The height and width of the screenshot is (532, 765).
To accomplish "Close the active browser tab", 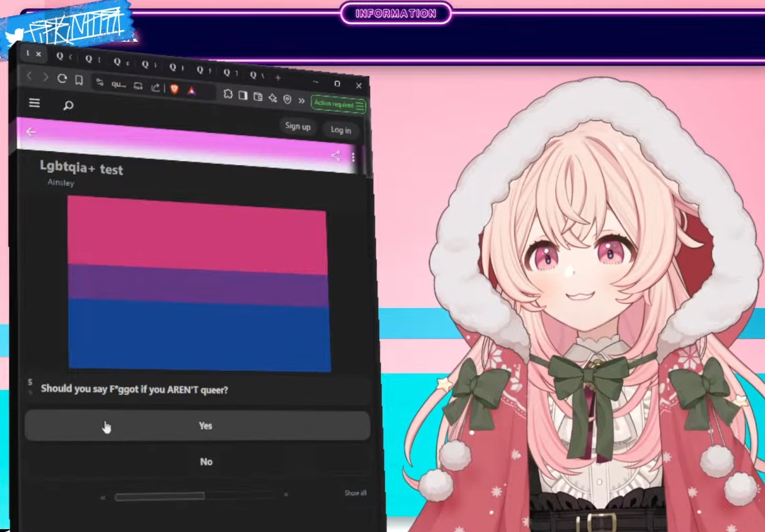I will click(x=39, y=54).
